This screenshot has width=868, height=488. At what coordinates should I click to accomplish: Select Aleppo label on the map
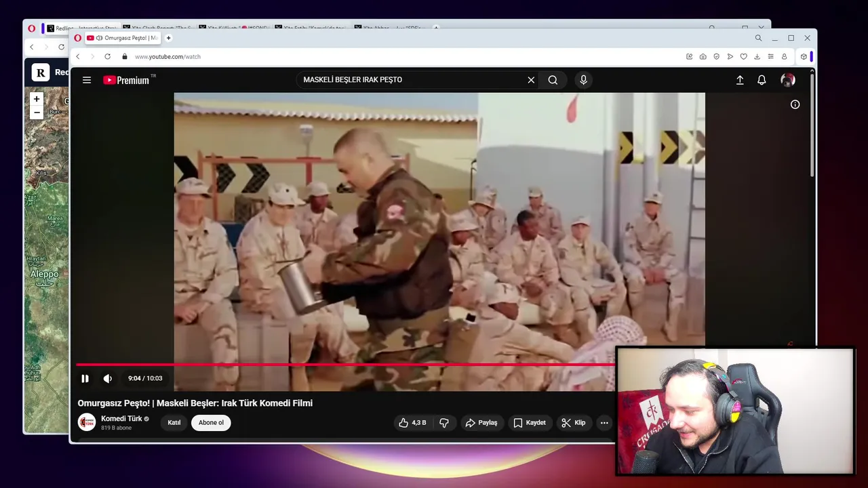44,274
